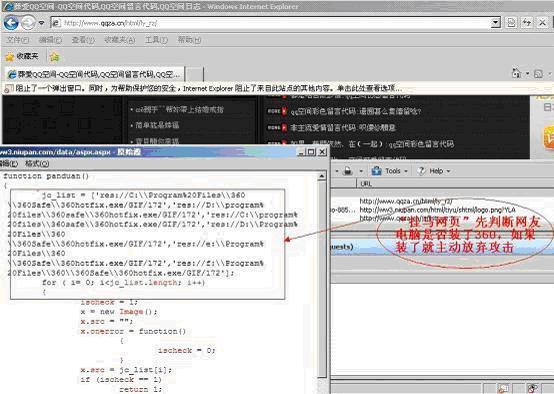The height and width of the screenshot is (394, 554).
Task: Select the 挚爱QQ空间 browser tab
Action: (x=95, y=74)
